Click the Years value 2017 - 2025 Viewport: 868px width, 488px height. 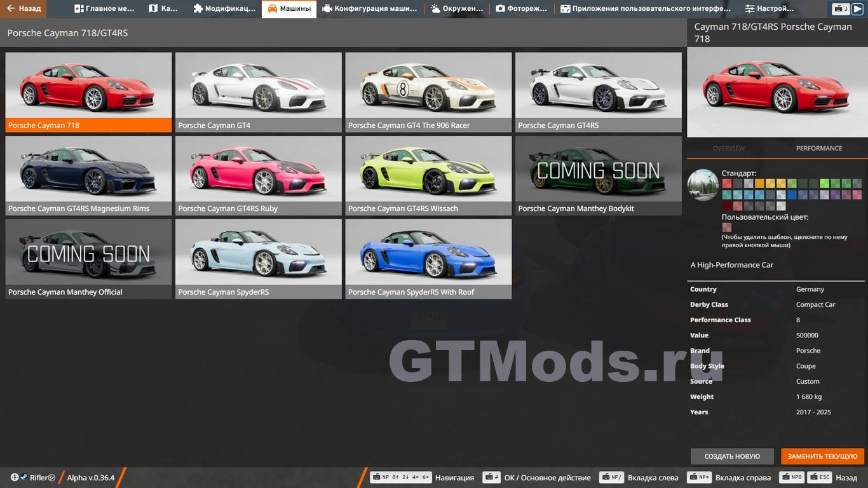[813, 412]
